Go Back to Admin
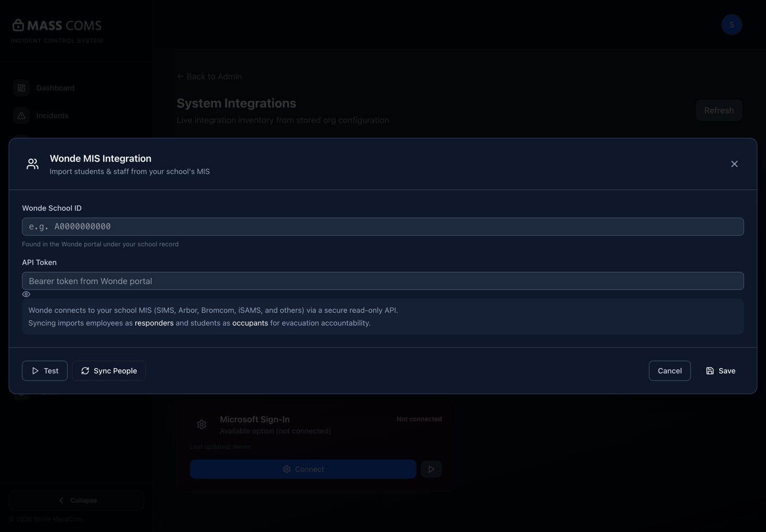The width and height of the screenshot is (766, 532). tap(210, 77)
